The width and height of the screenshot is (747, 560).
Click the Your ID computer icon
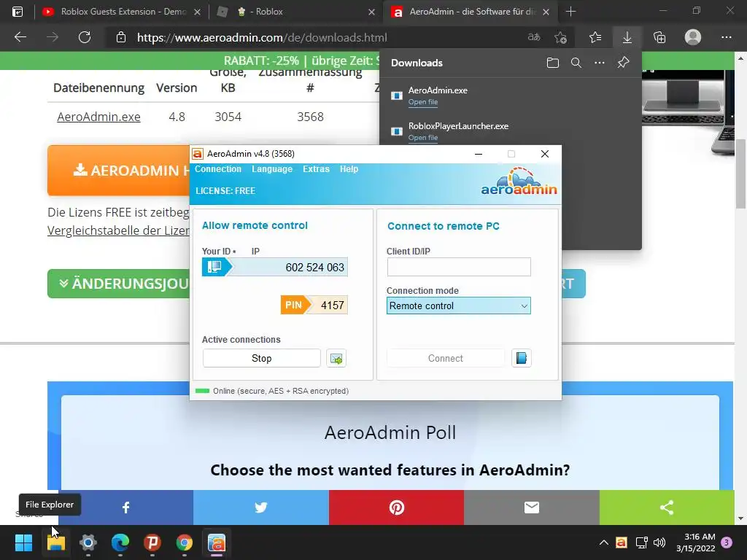(x=214, y=267)
